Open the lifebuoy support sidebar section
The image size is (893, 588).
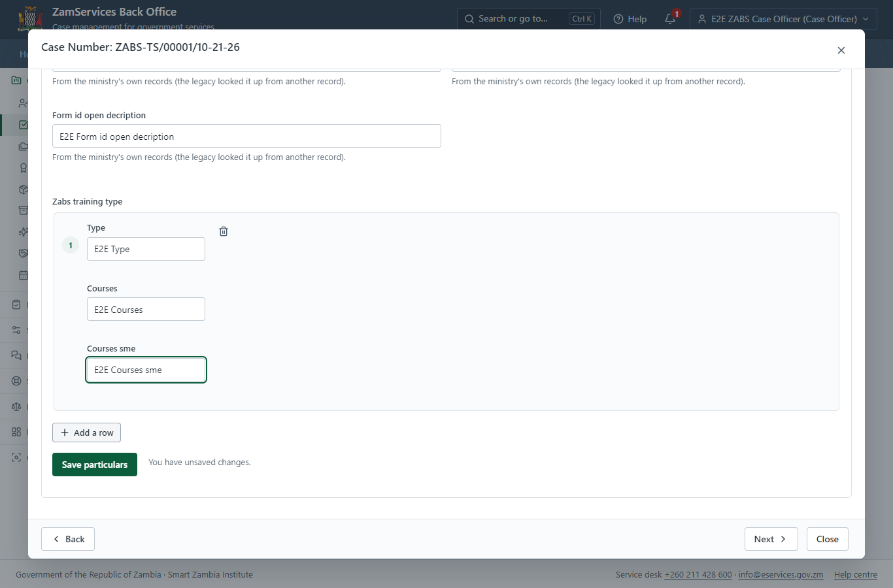[16, 381]
